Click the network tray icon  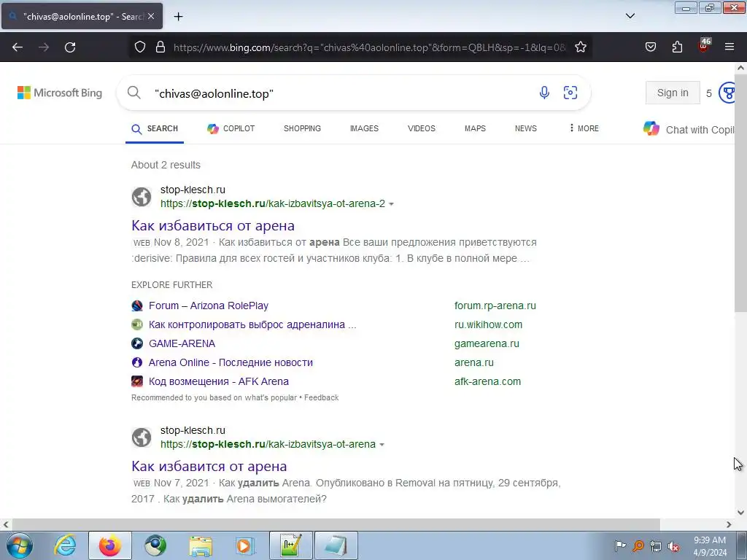click(656, 547)
